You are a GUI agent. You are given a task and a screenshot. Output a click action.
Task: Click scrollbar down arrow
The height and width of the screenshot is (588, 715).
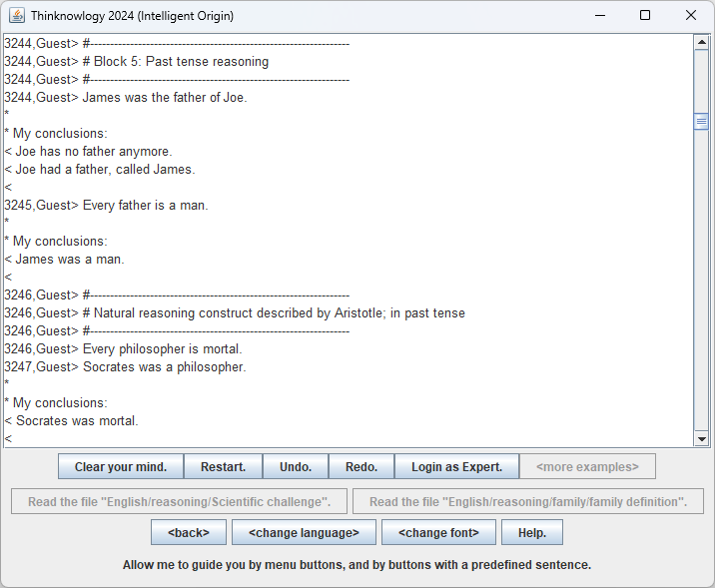pyautogui.click(x=701, y=439)
